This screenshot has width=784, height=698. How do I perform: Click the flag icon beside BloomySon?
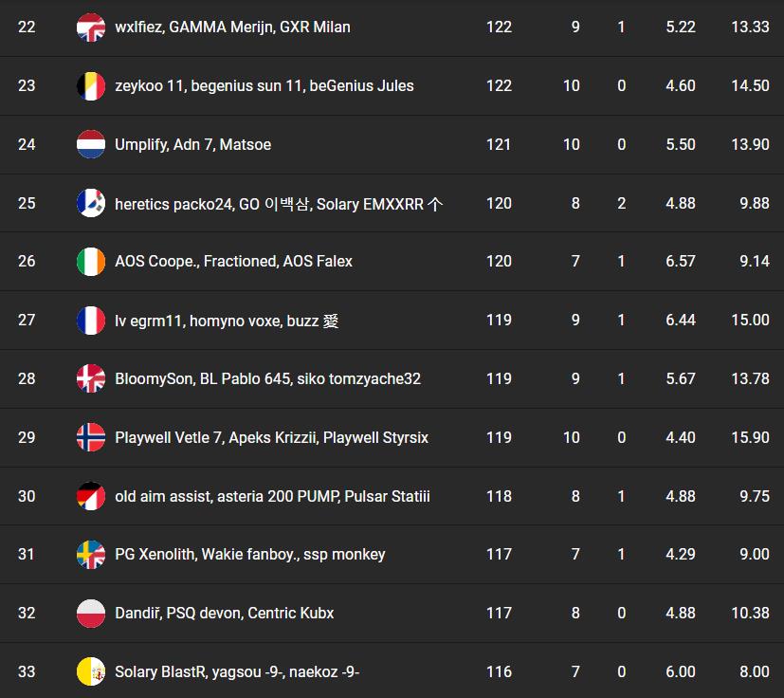(x=90, y=379)
